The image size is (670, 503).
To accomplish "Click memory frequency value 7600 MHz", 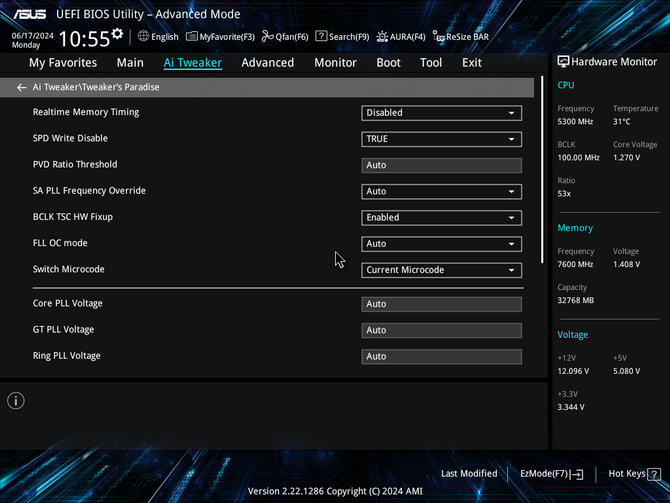I will point(575,265).
